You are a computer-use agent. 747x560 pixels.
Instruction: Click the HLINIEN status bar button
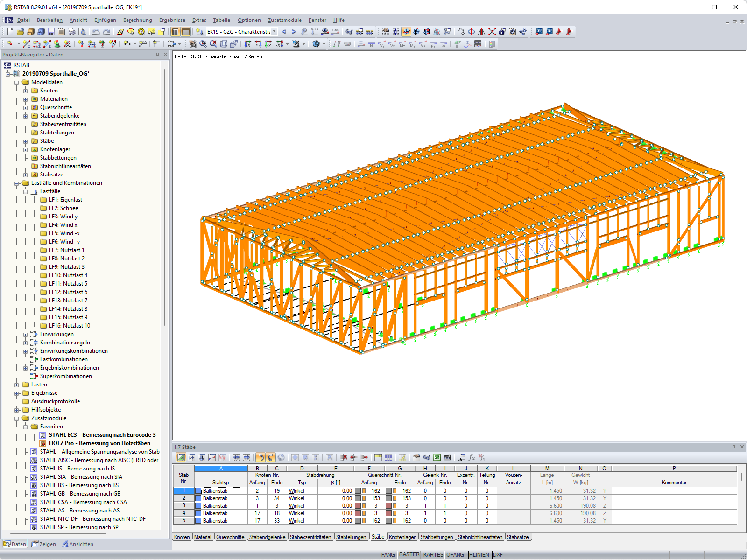click(479, 555)
